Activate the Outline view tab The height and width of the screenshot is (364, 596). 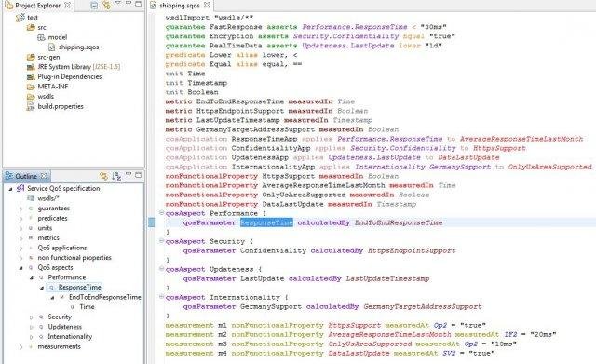[x=26, y=176]
